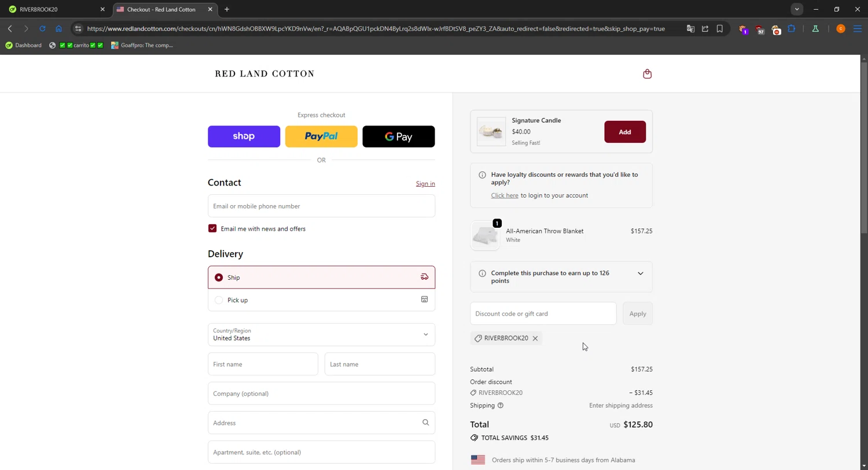The height and width of the screenshot is (470, 868).
Task: Focus the Discount code or gift card field
Action: 543,313
